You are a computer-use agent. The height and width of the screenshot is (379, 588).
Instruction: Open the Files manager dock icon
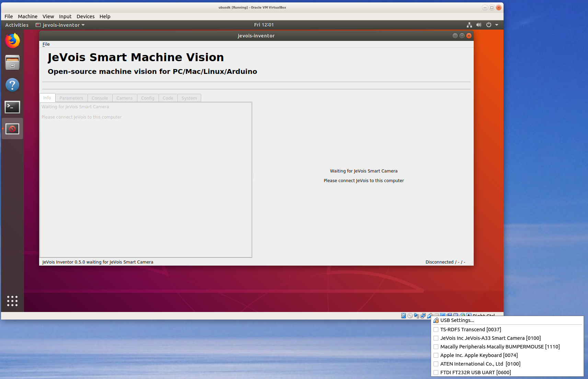tap(12, 63)
